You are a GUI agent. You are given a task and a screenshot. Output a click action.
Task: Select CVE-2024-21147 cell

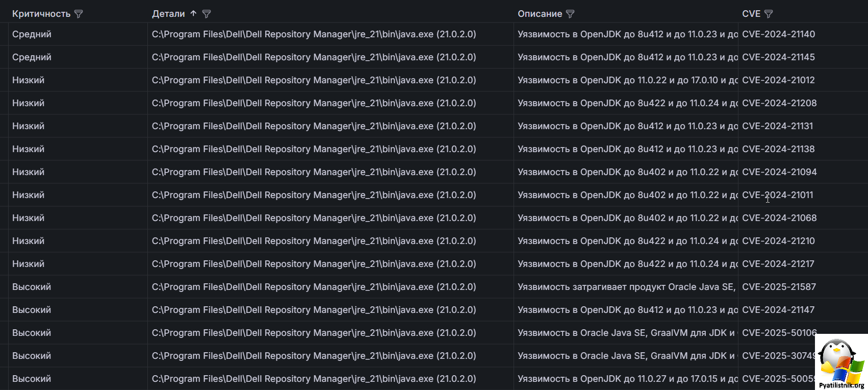778,310
